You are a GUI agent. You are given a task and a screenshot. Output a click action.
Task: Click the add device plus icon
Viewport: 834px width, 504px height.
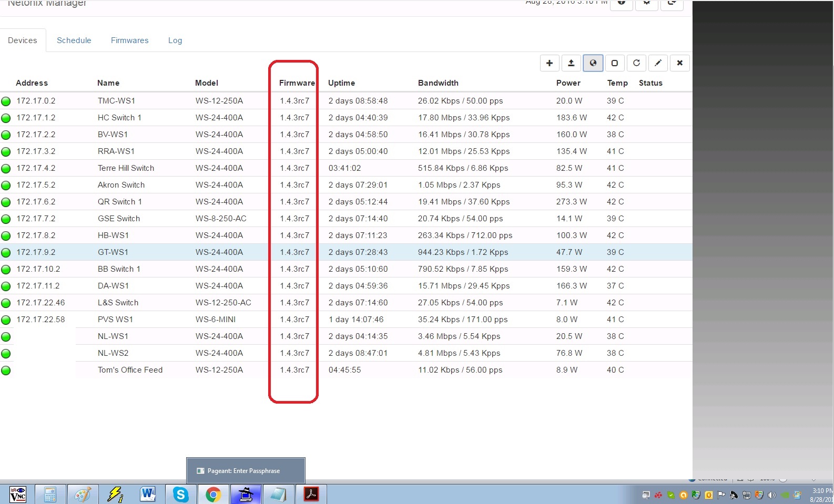click(550, 63)
